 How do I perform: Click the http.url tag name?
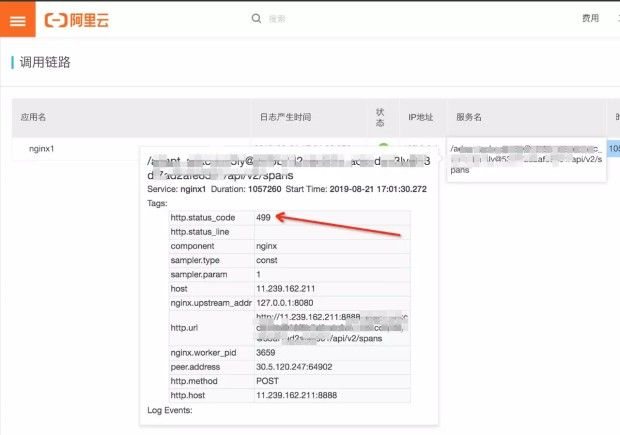184,328
